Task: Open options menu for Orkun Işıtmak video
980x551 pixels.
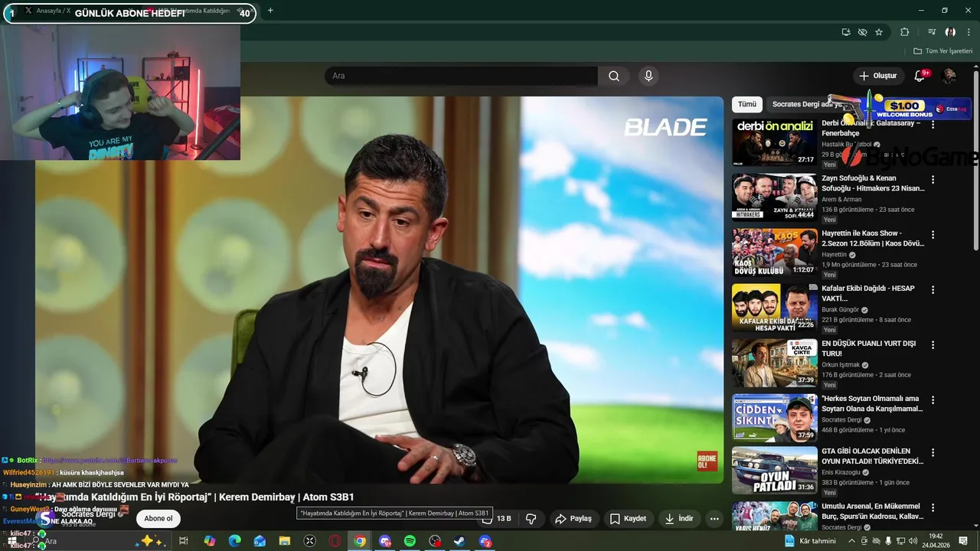Action: 933,345
